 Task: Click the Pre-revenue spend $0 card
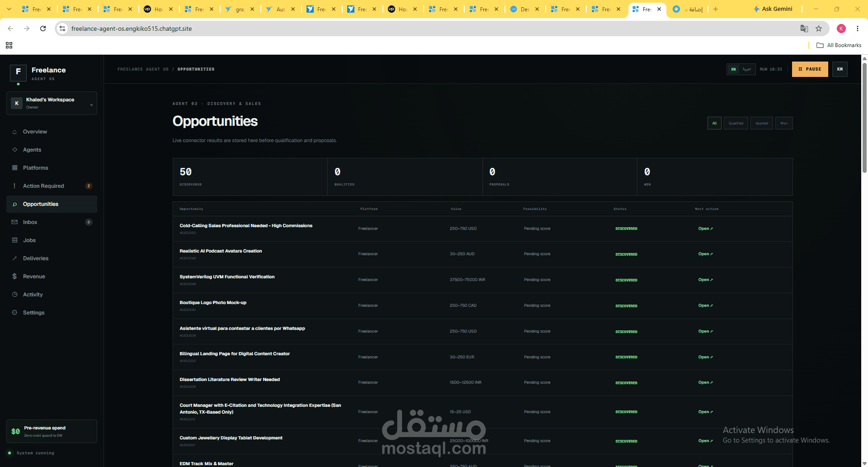point(52,431)
